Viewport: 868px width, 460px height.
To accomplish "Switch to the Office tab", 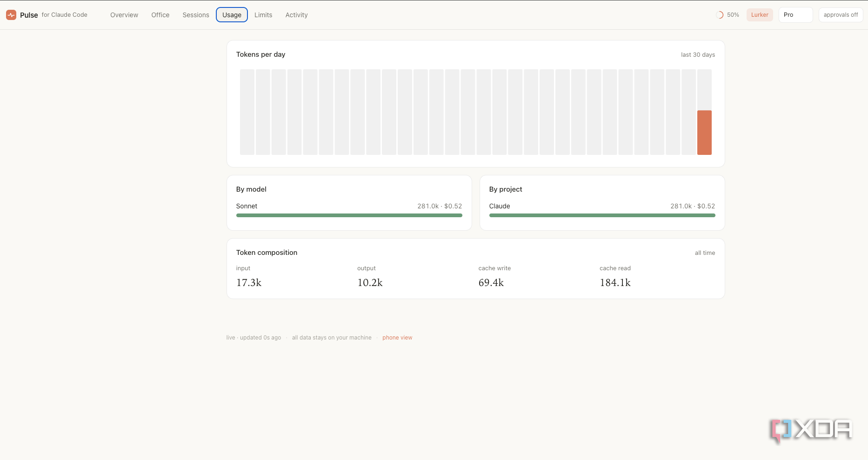I will click(x=160, y=15).
